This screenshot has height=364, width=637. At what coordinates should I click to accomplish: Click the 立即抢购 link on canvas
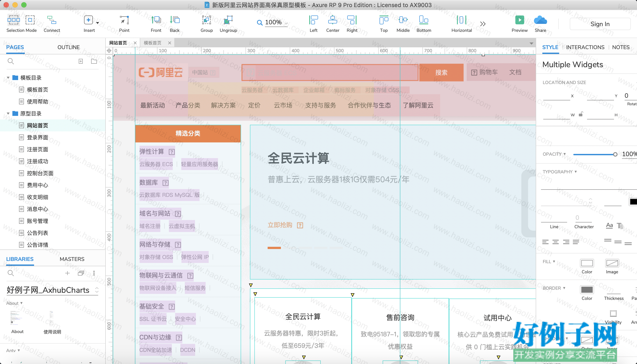[280, 225]
